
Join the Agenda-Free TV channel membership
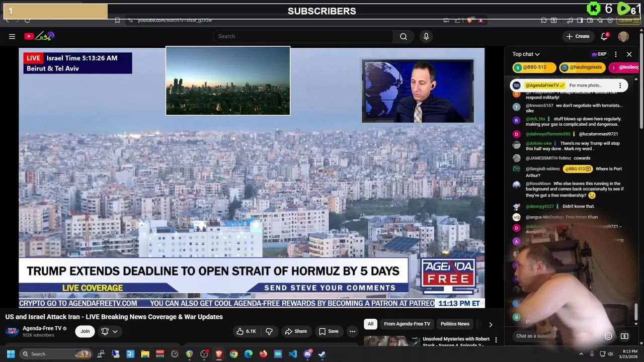tap(85, 331)
